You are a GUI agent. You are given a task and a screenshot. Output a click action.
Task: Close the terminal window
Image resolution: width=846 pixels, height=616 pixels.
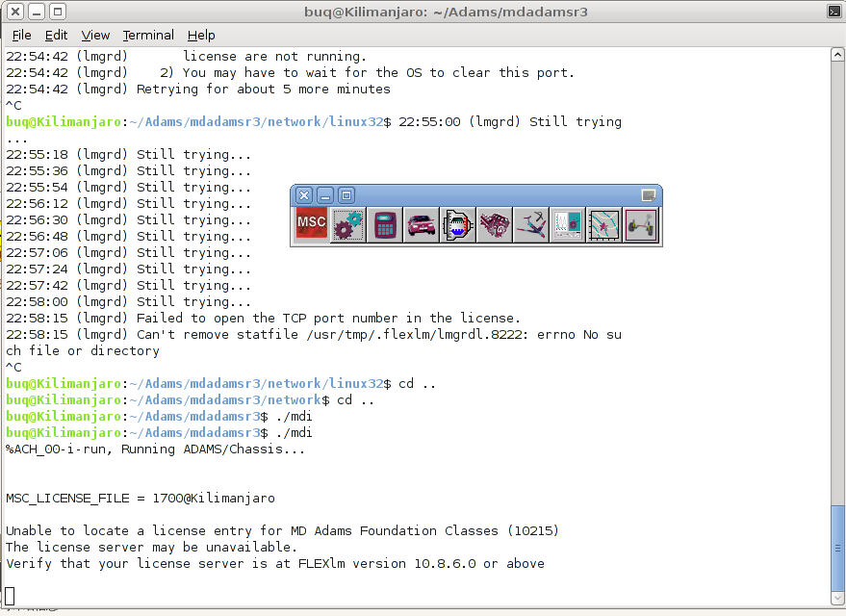point(15,12)
